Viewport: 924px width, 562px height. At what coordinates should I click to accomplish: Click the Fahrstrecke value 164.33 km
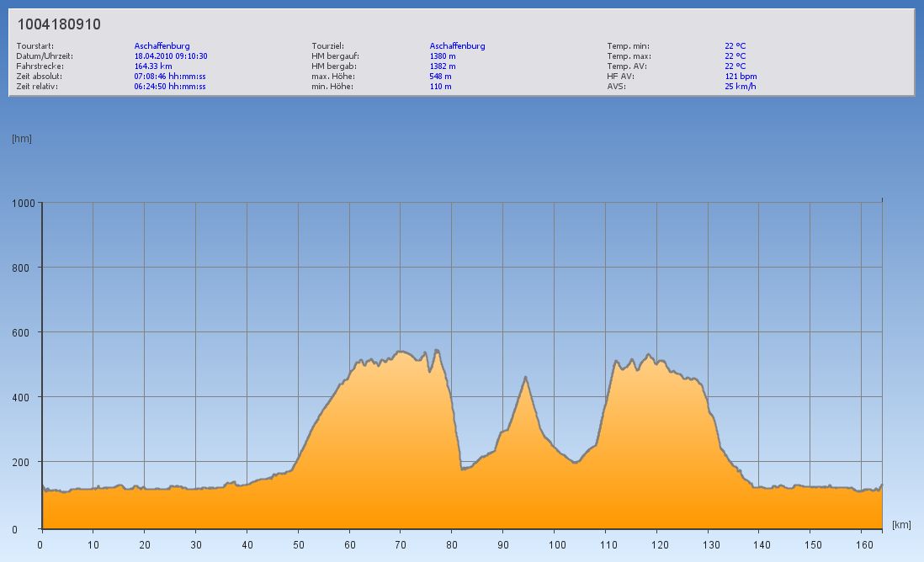click(x=153, y=66)
